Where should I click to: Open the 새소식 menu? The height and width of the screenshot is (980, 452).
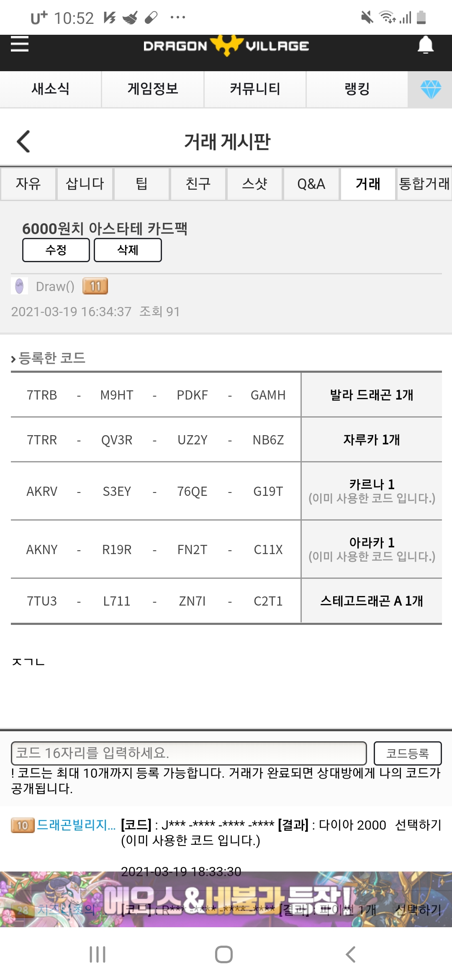51,89
